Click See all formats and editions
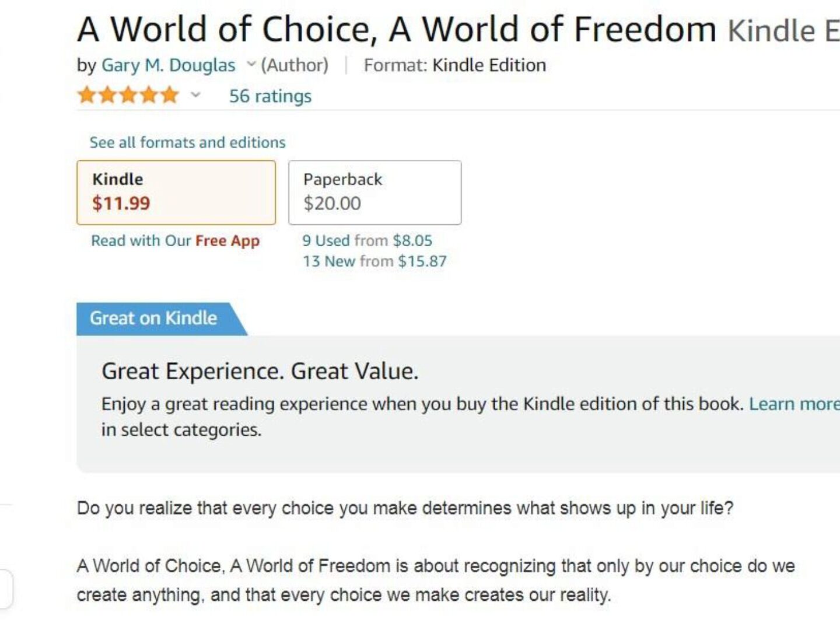 pyautogui.click(x=187, y=142)
